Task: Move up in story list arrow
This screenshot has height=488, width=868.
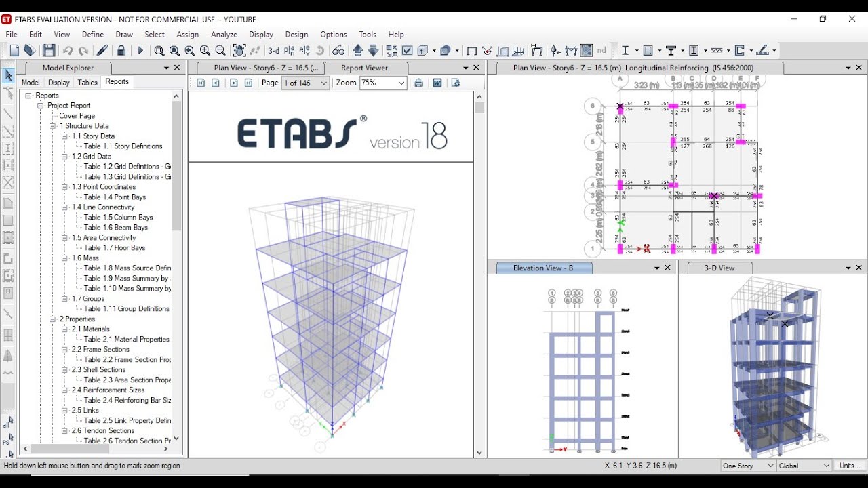Action: pos(358,50)
